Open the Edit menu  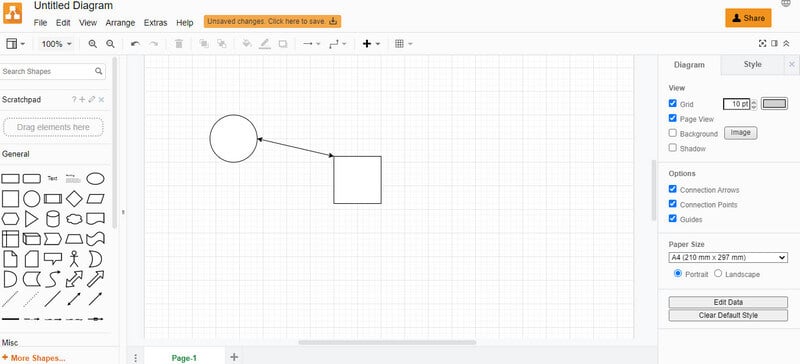point(63,23)
